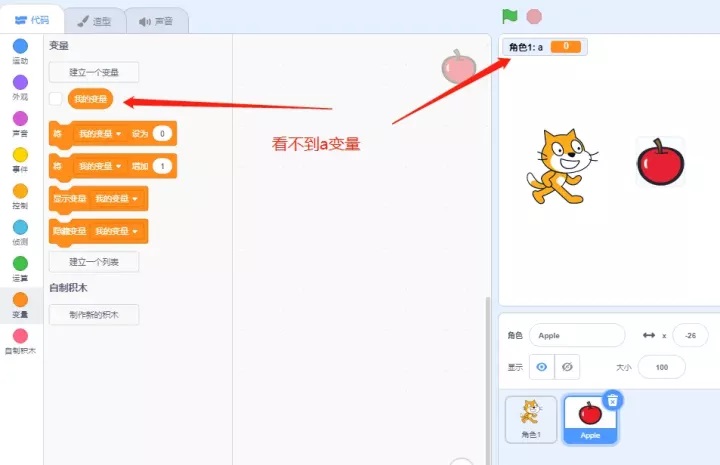Click the green flag to run project
This screenshot has width=720, height=465.
tap(510, 16)
